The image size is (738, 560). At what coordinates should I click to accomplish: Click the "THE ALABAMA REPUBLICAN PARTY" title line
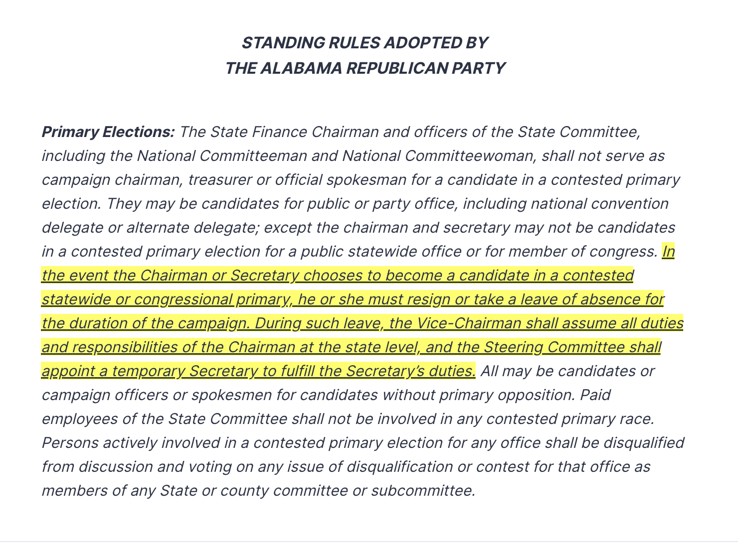click(365, 68)
